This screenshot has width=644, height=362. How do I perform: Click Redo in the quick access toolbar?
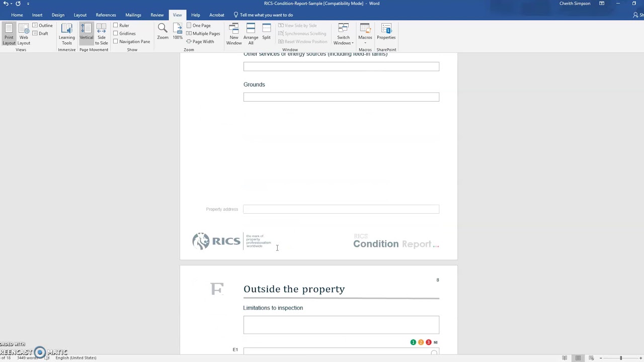(18, 4)
